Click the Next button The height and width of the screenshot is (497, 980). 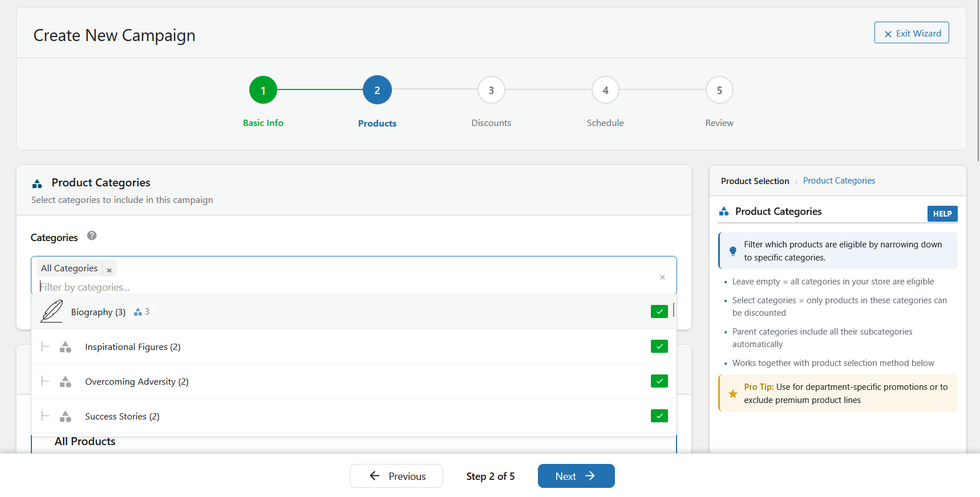(576, 476)
